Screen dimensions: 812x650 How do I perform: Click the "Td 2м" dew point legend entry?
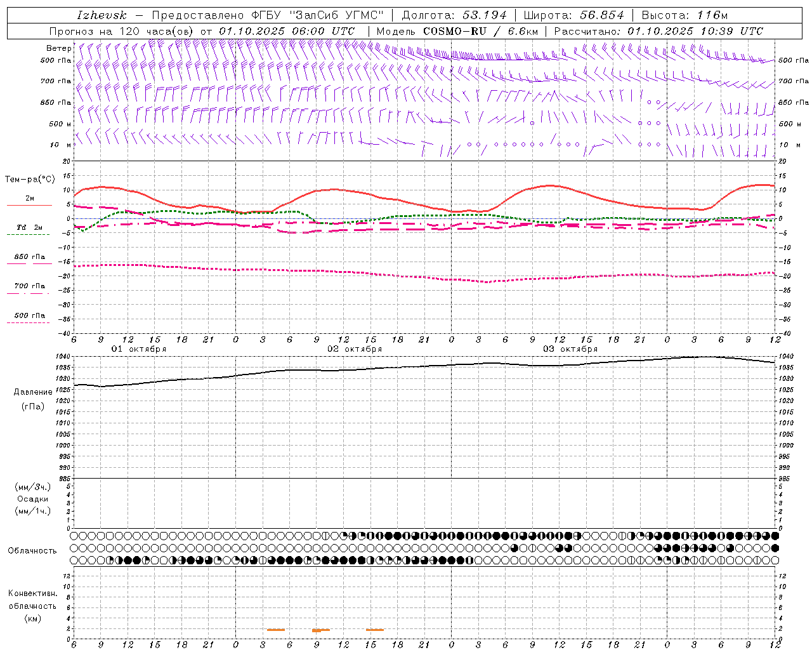click(x=30, y=227)
